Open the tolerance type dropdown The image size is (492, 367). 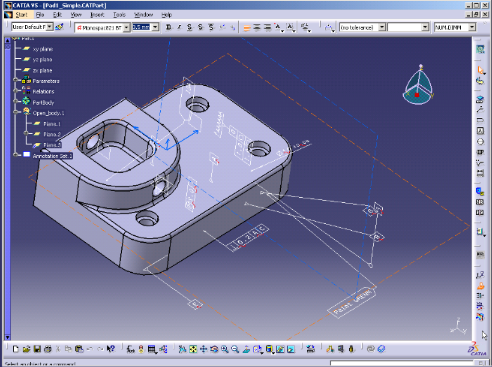[x=382, y=27]
